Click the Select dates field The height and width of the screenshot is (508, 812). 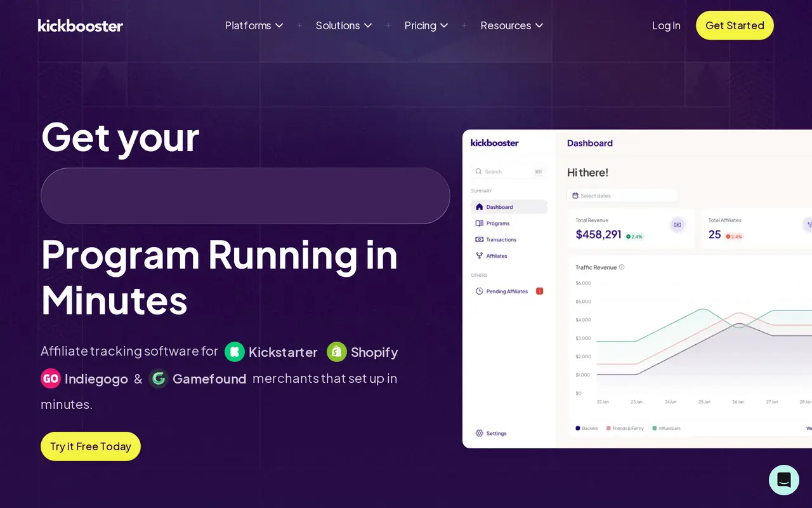coord(622,196)
